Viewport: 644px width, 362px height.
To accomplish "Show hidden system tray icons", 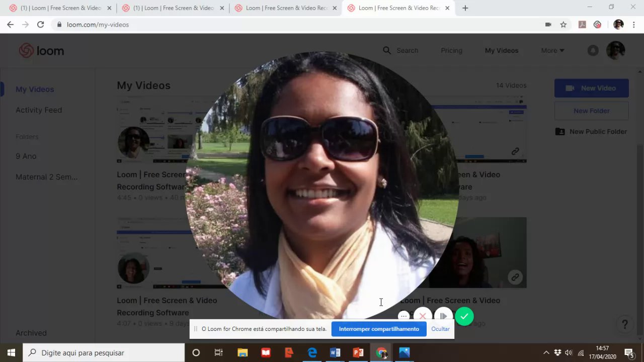I will (x=546, y=352).
